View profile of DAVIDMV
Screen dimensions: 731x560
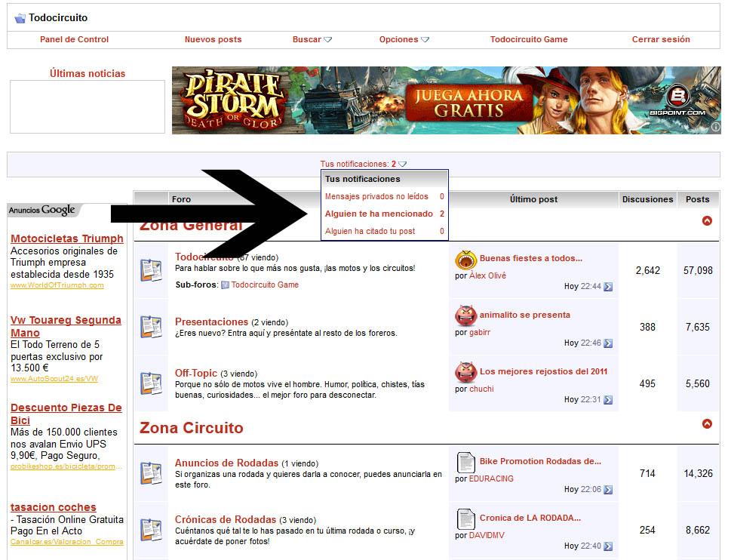point(487,535)
